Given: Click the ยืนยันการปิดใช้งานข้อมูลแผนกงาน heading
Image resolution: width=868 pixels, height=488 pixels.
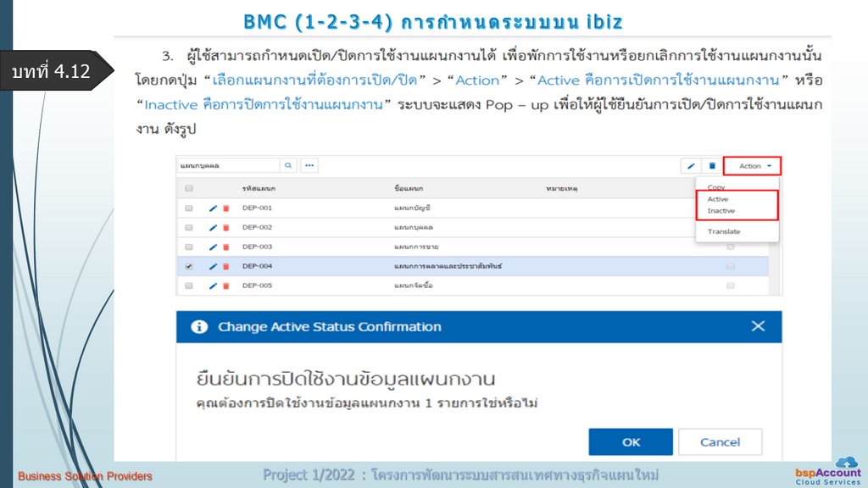Looking at the screenshot, I should click(346, 379).
